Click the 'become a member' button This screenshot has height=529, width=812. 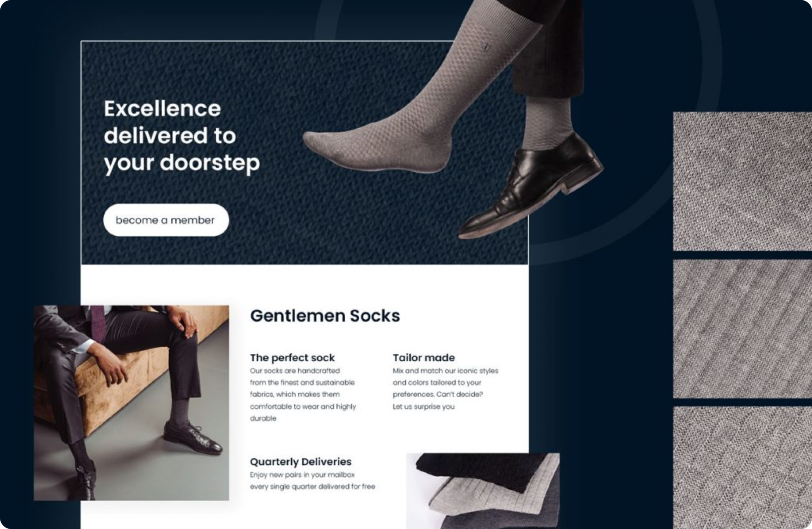click(x=166, y=220)
